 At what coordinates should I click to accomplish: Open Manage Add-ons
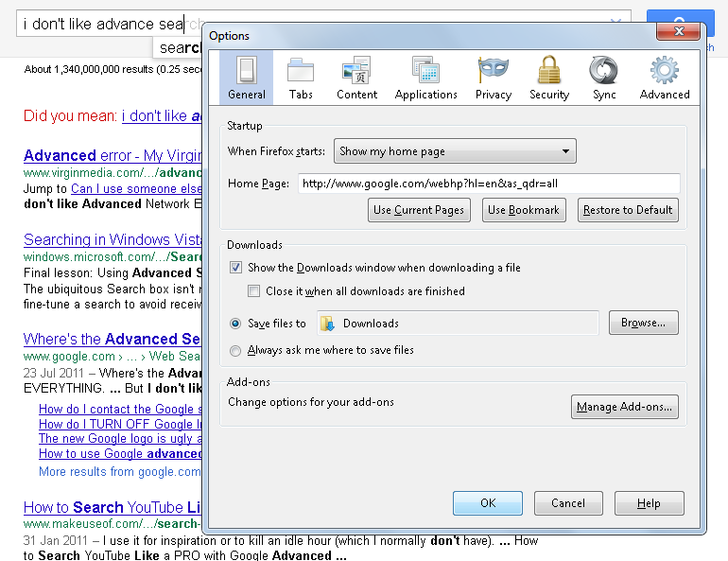coord(624,407)
